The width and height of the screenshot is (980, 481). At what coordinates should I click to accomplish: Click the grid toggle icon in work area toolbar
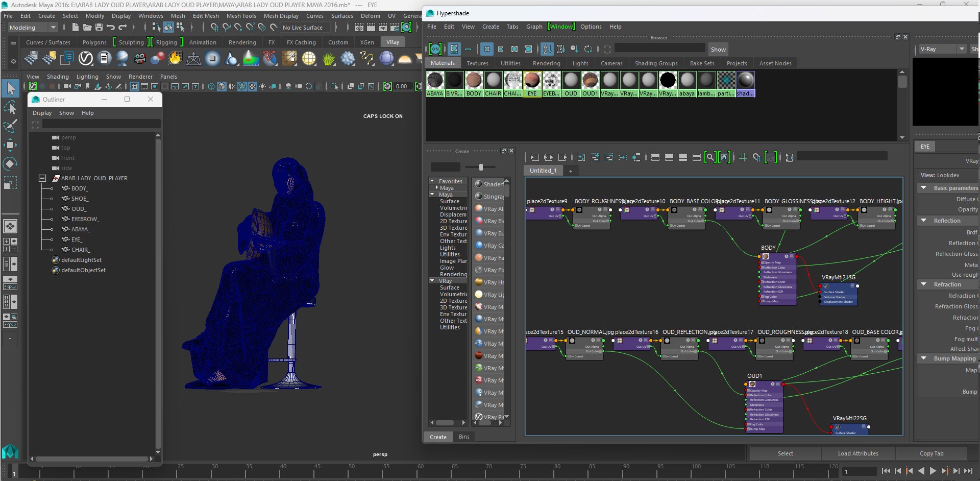(743, 157)
